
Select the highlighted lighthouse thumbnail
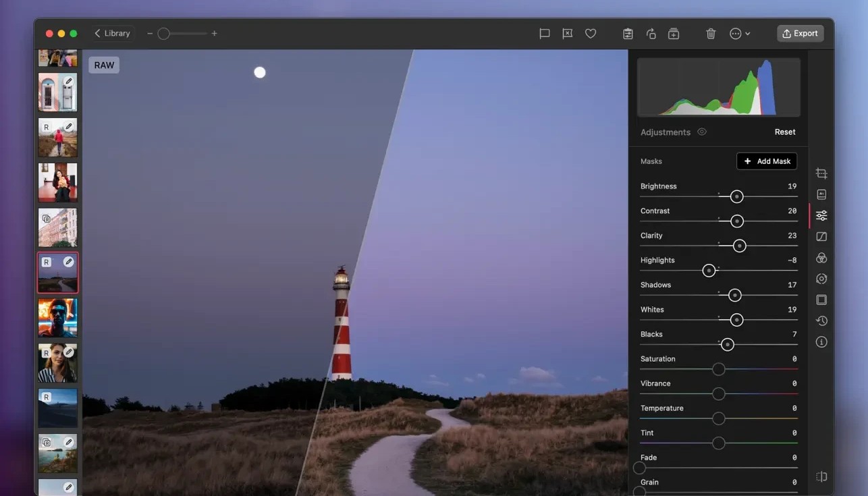58,273
